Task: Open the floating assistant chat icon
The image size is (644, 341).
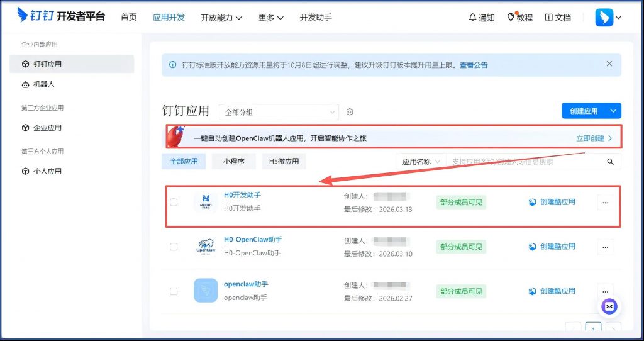Action: click(609, 306)
